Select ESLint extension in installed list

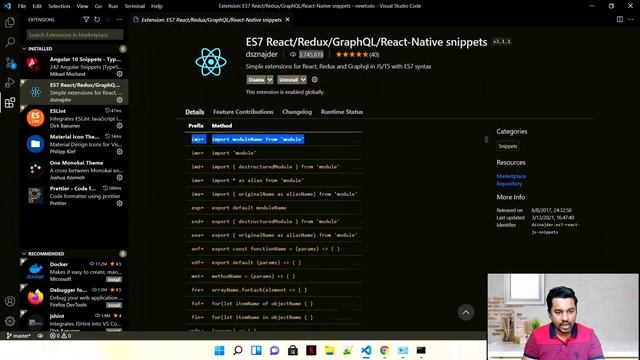74,118
